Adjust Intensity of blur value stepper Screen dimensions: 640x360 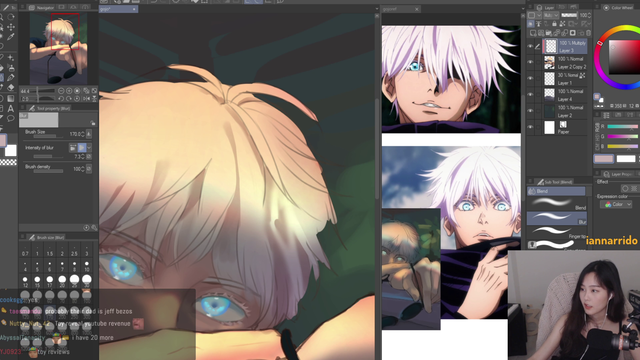[x=83, y=157]
